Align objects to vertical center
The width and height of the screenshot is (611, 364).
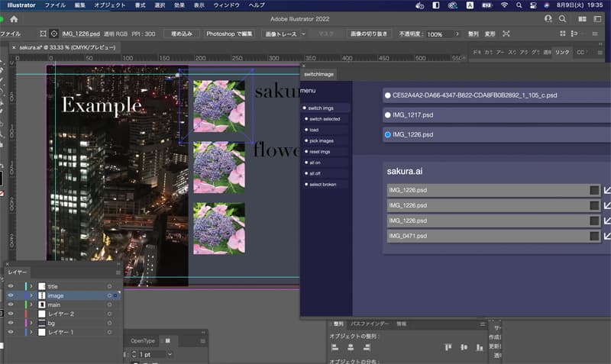click(464, 347)
